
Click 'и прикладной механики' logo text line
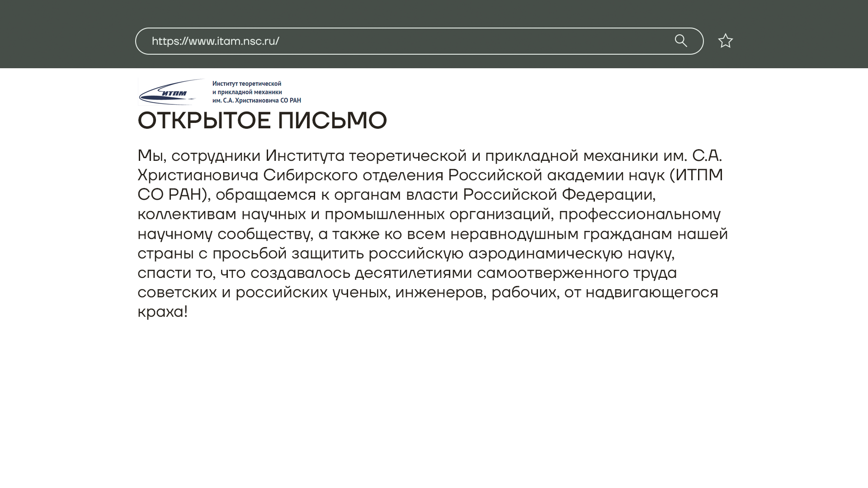pos(247,92)
